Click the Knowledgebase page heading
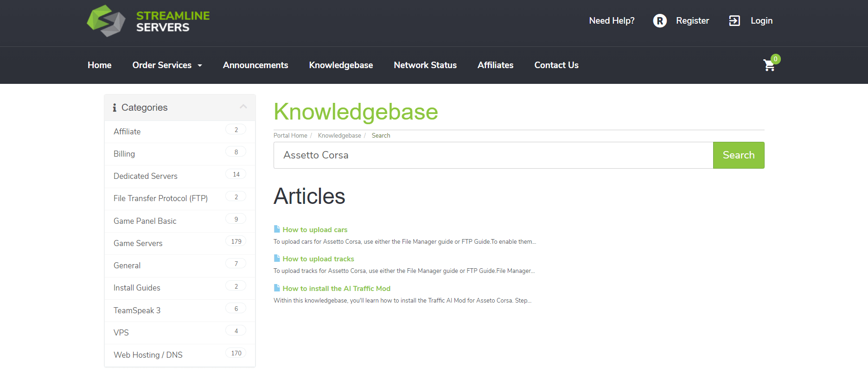Image resolution: width=868 pixels, height=373 pixels. [356, 112]
